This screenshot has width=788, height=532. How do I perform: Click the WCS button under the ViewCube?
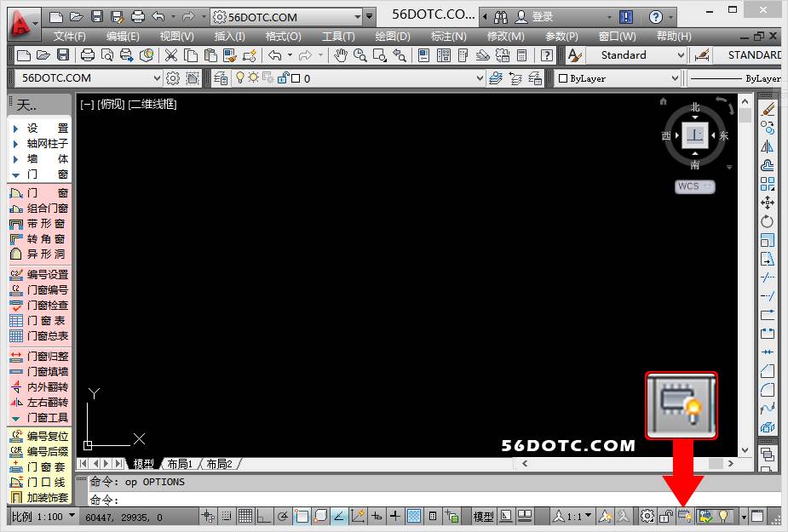pyautogui.click(x=694, y=186)
